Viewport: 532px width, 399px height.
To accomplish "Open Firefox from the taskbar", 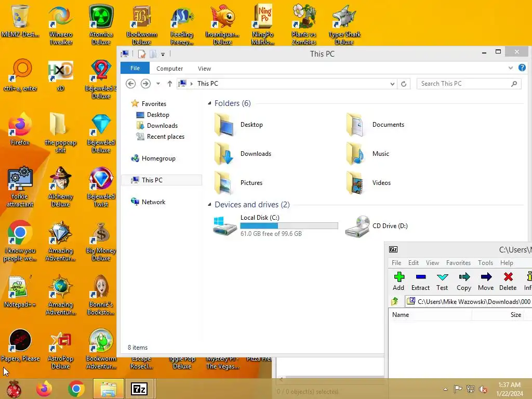I will pos(45,389).
